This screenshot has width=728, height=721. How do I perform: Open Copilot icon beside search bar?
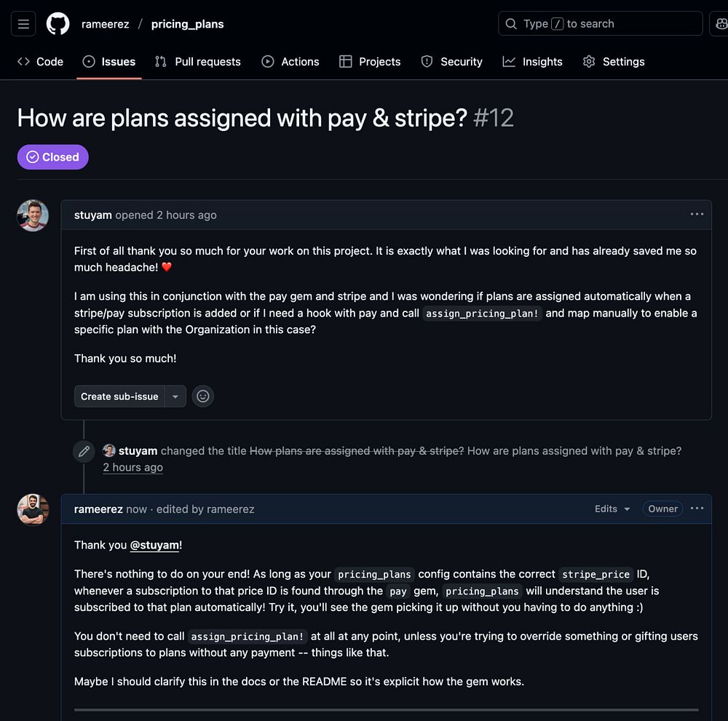click(721, 24)
